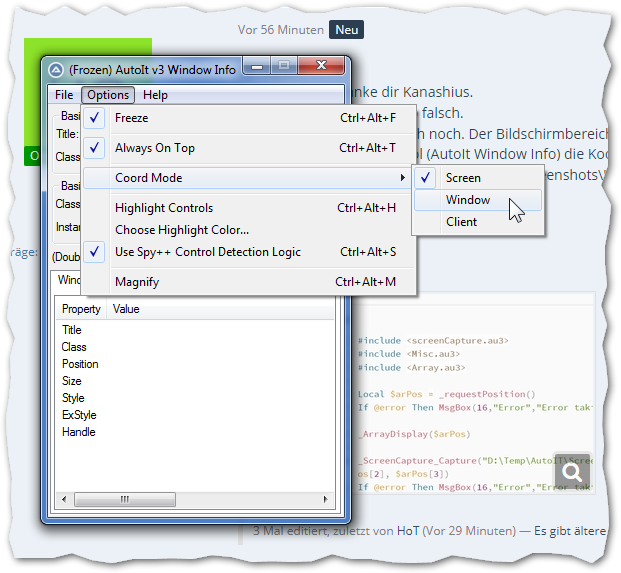Image resolution: width=621 pixels, height=573 pixels.
Task: Click the HoT user link
Action: 407,529
